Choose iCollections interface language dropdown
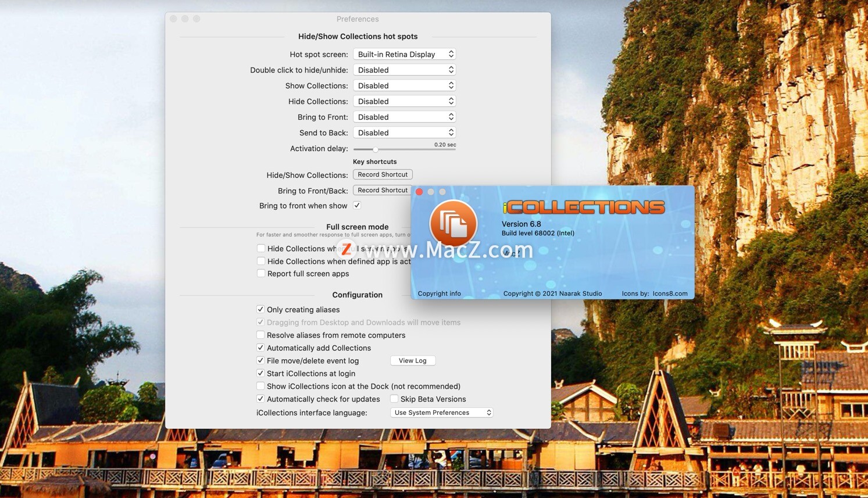 click(442, 413)
